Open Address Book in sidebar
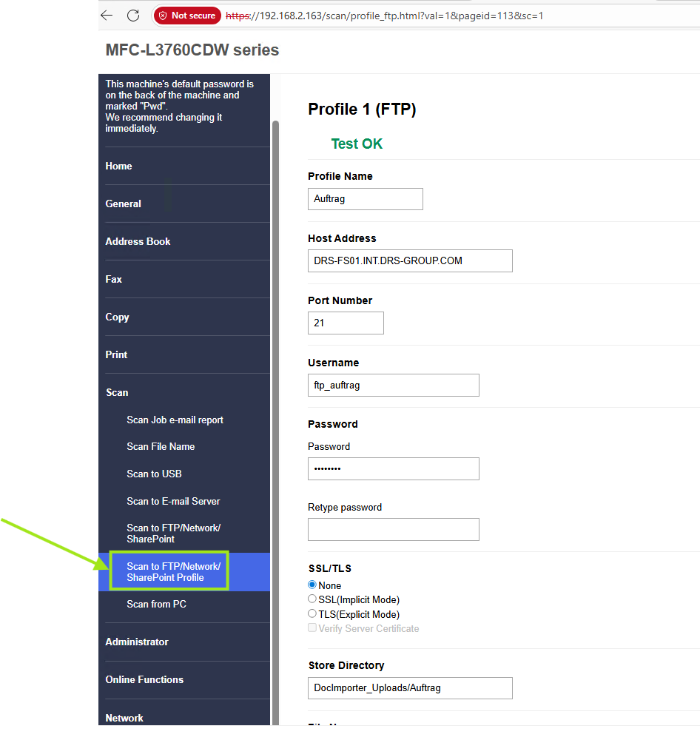700x740 pixels. [x=138, y=241]
